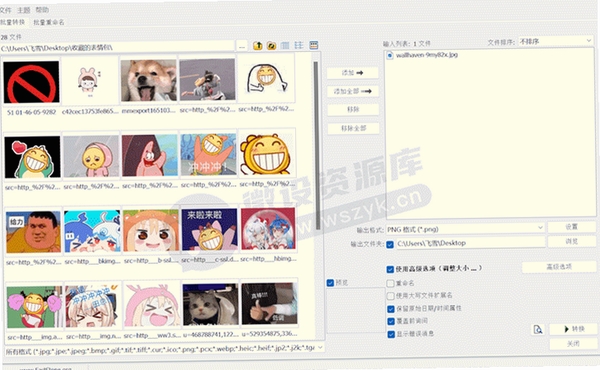Screen dimensions: 600x370
Task: Open the output format PNG dropdown
Action: click(465, 229)
